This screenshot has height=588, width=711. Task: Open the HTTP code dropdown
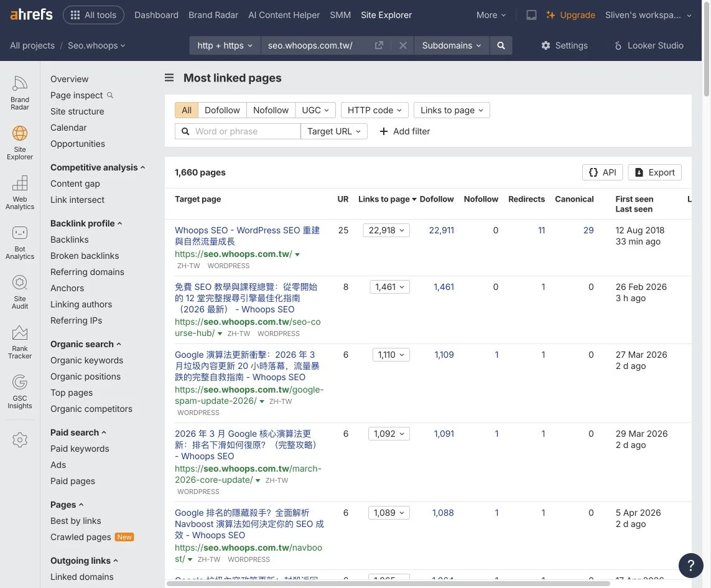click(374, 110)
